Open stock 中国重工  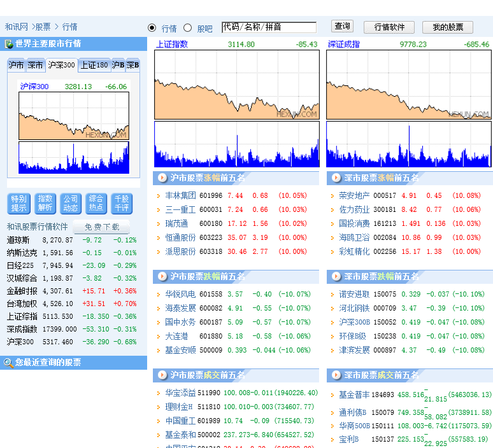coord(180,421)
